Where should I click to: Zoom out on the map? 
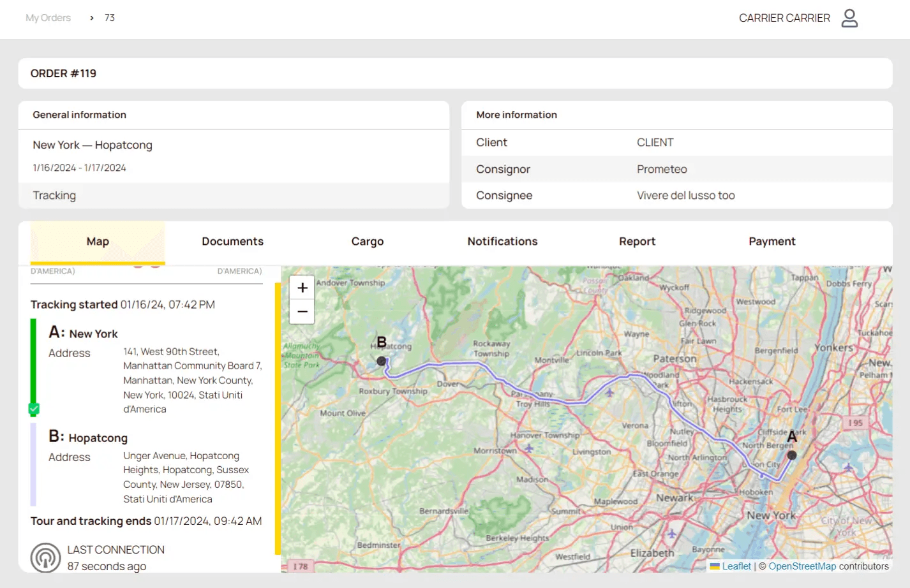[x=302, y=312]
